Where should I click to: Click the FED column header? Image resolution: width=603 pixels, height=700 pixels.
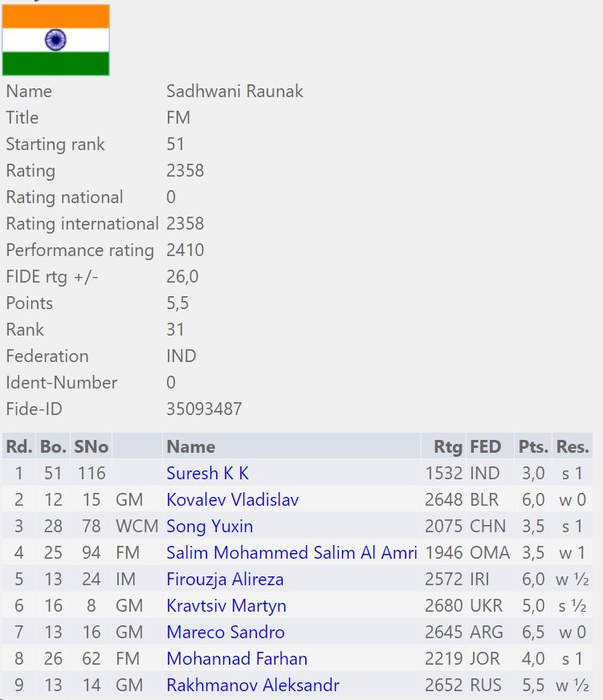tap(485, 446)
